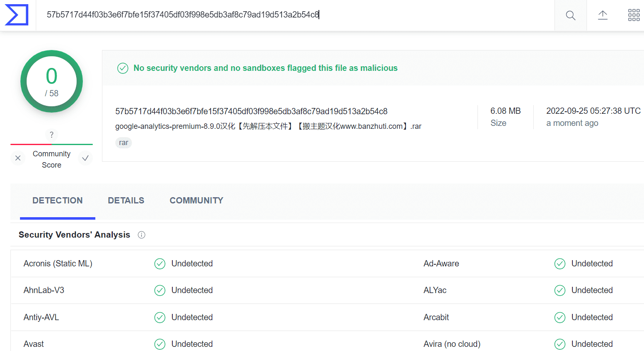Click Undetected result for AhnLab-V3
This screenshot has height=351, width=644.
(192, 290)
